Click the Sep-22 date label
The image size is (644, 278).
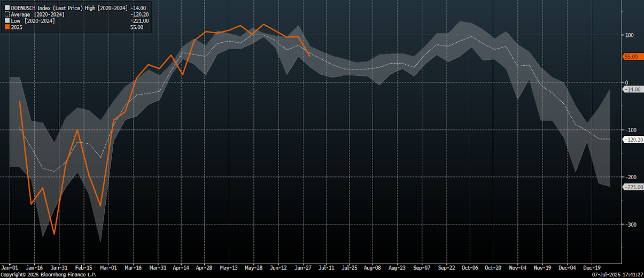click(x=446, y=267)
